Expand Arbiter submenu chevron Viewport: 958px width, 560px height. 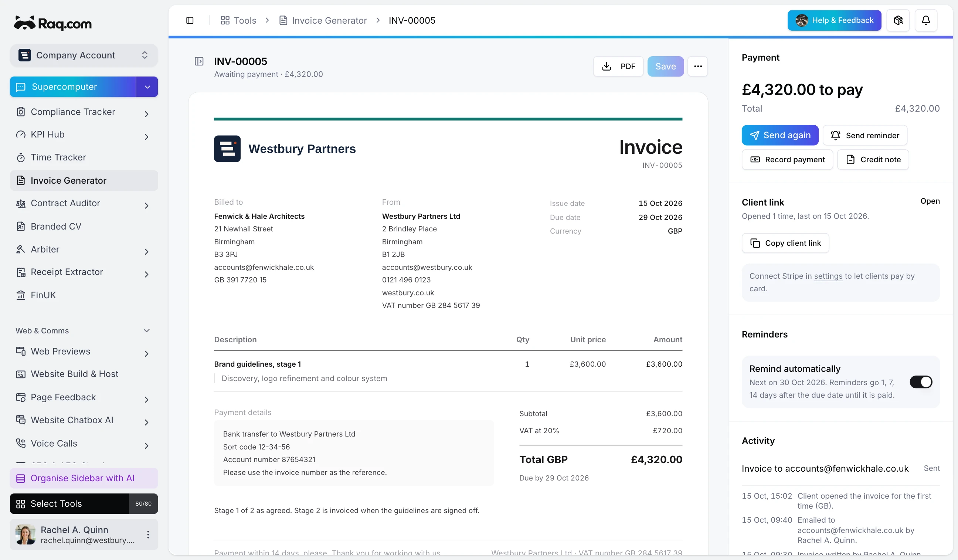click(x=146, y=251)
